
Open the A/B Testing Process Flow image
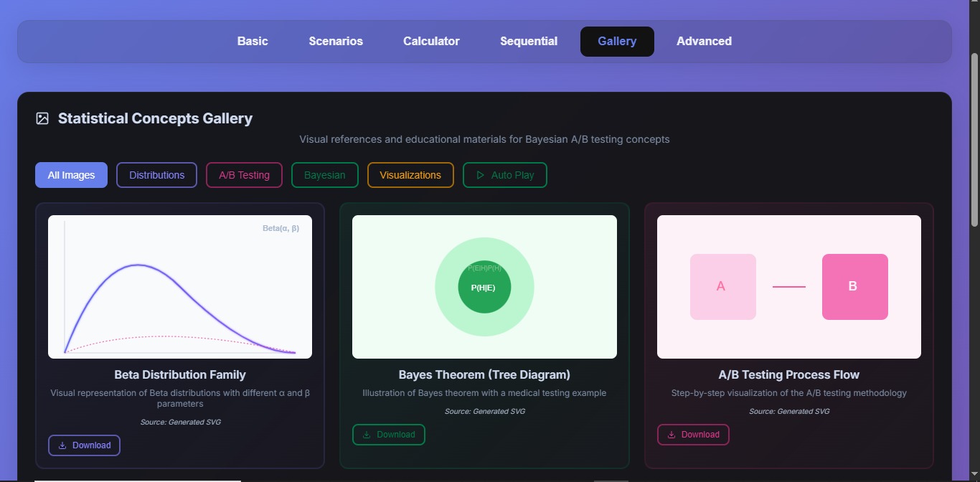(x=789, y=287)
